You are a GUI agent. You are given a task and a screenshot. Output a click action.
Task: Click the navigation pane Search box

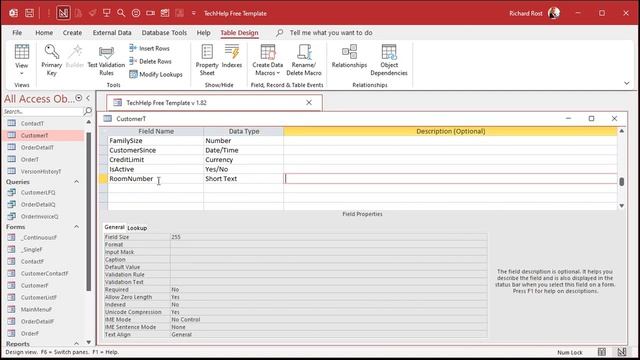(x=42, y=111)
